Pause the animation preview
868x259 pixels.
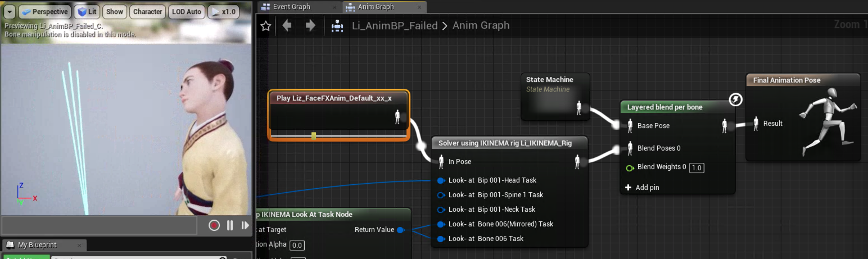pyautogui.click(x=230, y=225)
